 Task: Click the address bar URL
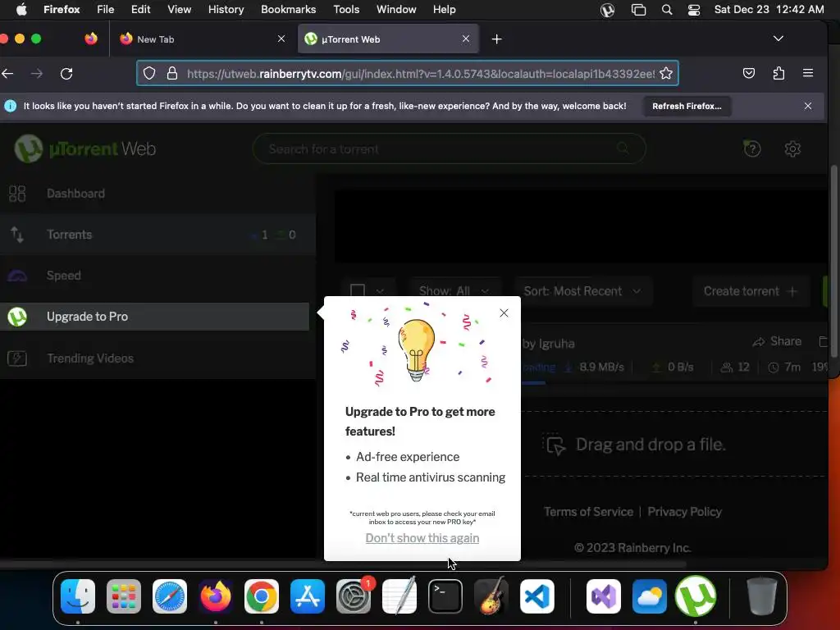click(x=421, y=73)
